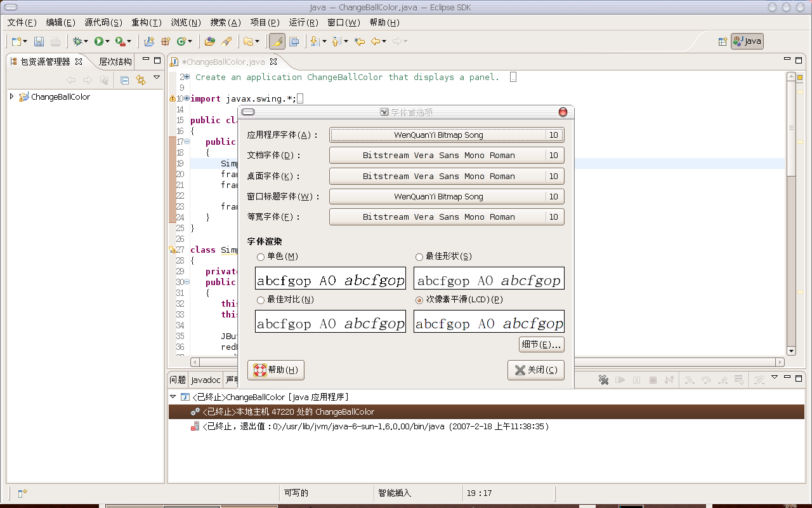Viewport: 812px width, 508px height.
Task: Click the 帮助(H) button in font dialog
Action: tap(276, 370)
